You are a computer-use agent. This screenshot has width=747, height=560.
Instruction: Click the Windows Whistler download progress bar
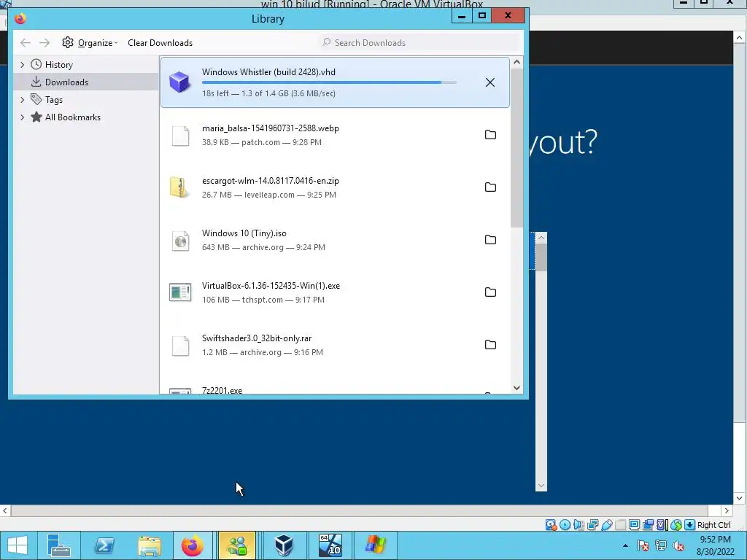coord(329,82)
